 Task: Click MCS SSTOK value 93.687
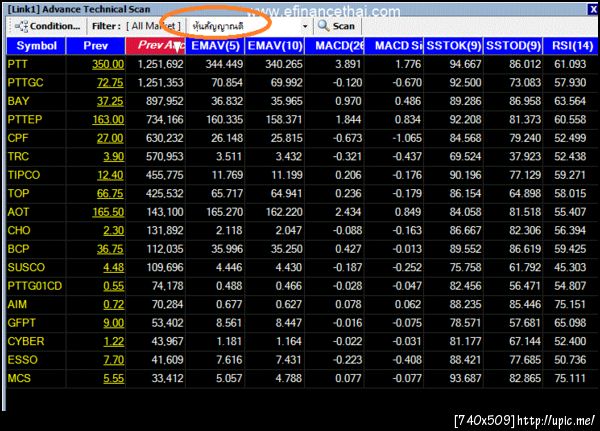coord(465,378)
